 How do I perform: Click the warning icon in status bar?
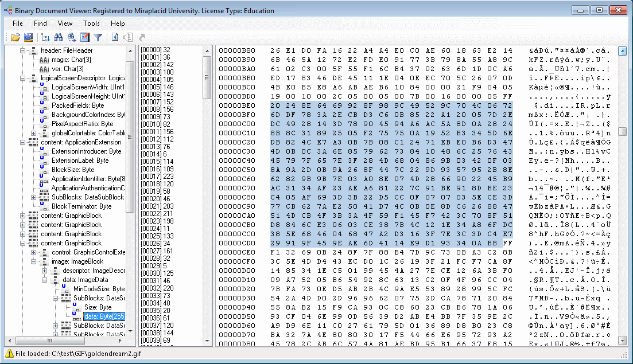pyautogui.click(x=9, y=354)
